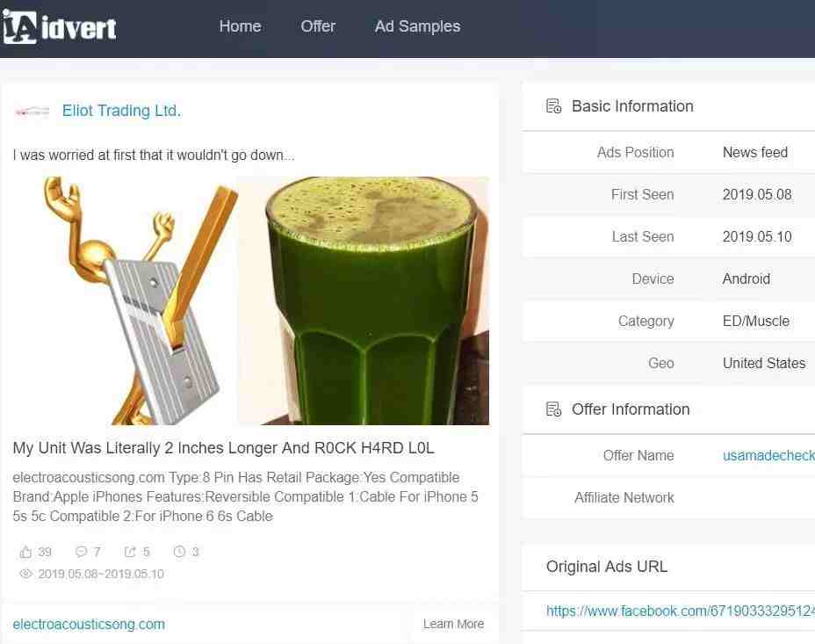This screenshot has width=815, height=644.
Task: Click the share count icon
Action: pyautogui.click(x=130, y=552)
